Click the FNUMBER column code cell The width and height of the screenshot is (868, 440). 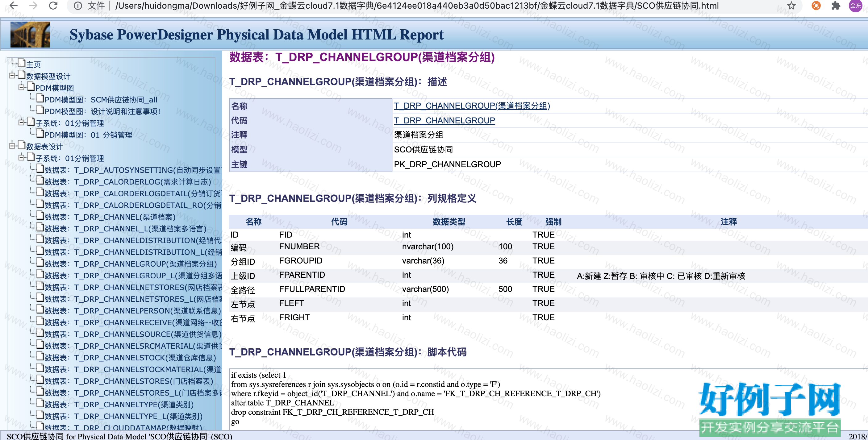[299, 247]
